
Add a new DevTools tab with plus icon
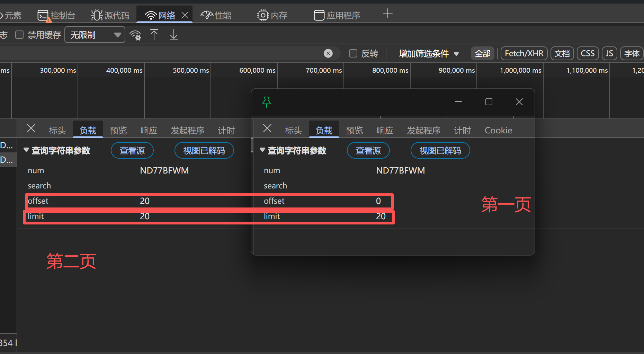coord(388,14)
